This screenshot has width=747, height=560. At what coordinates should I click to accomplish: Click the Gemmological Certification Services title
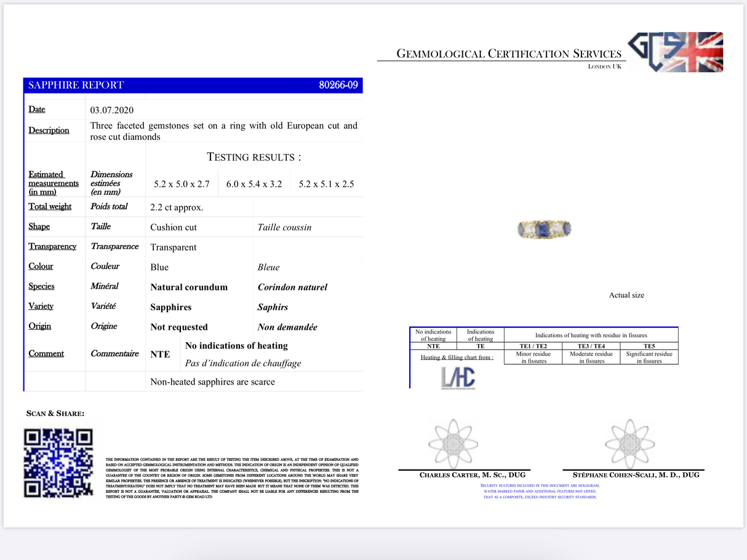(509, 54)
